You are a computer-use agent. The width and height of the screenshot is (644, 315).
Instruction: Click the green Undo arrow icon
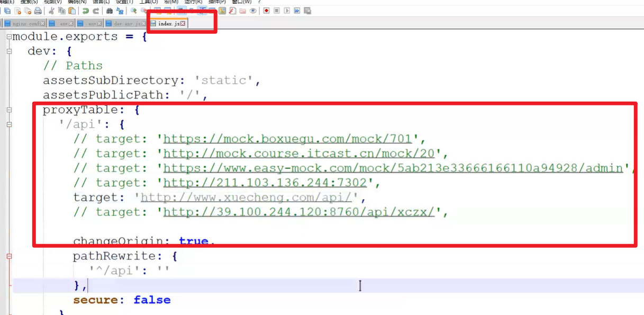click(85, 11)
